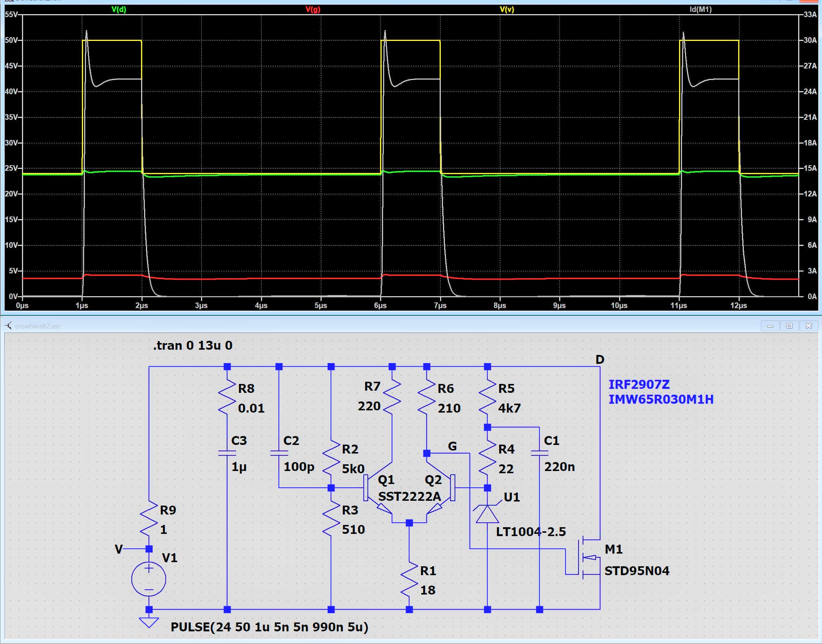The width and height of the screenshot is (822, 644).
Task: Click the schematic window transistor icon
Action: [8, 326]
